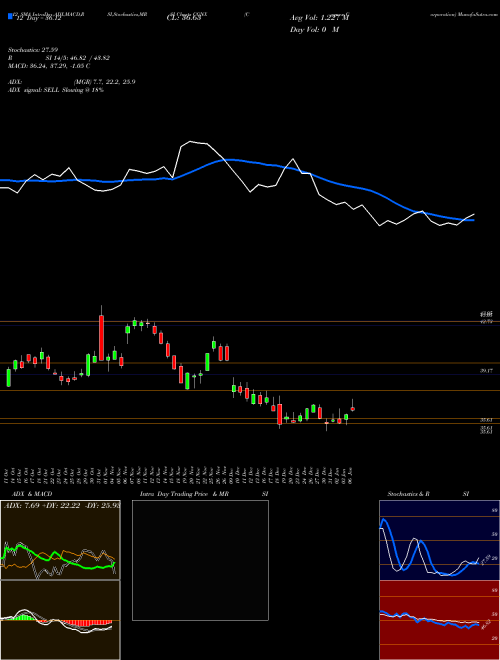Click the MACD histogram panel
The width and height of the screenshot is (500, 660).
point(60,620)
